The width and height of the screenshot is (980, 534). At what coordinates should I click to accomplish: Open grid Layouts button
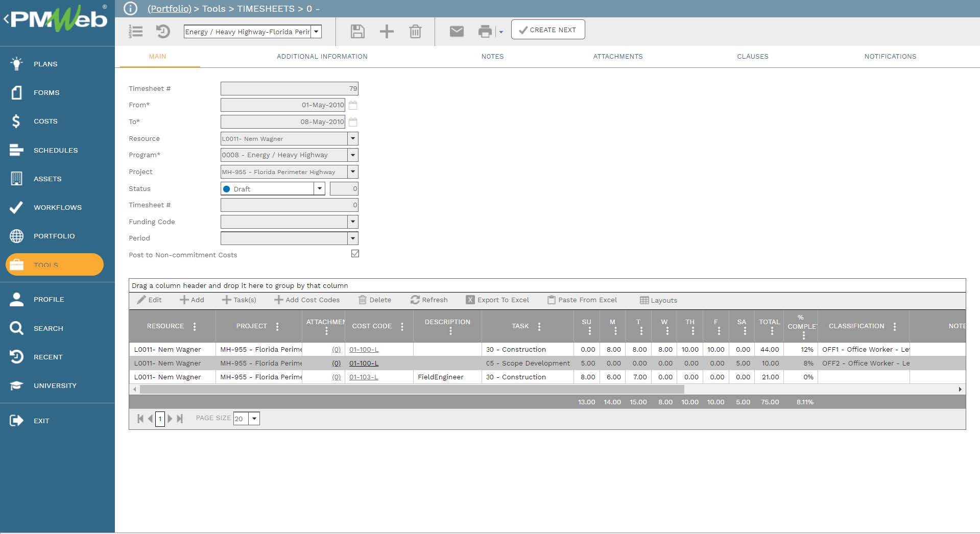click(659, 301)
